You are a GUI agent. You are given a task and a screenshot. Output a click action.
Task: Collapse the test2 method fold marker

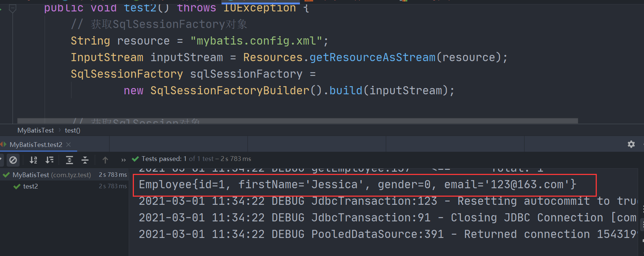coord(13,8)
